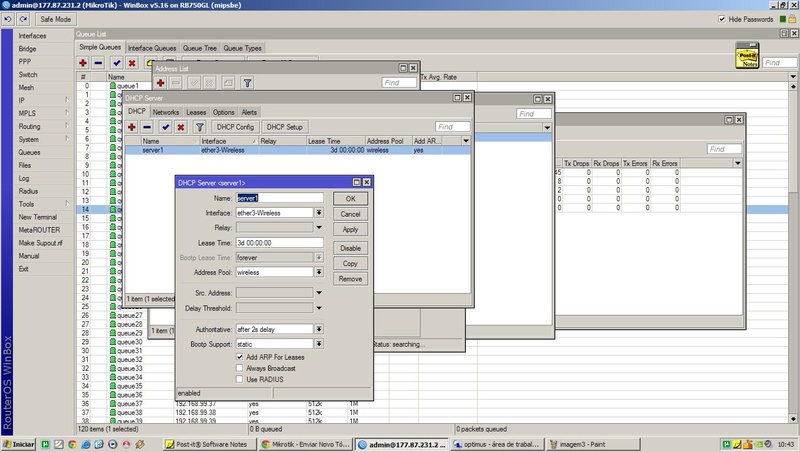800x452 pixels.
Task: Click the Iniciar start button on taskbar
Action: click(20, 442)
